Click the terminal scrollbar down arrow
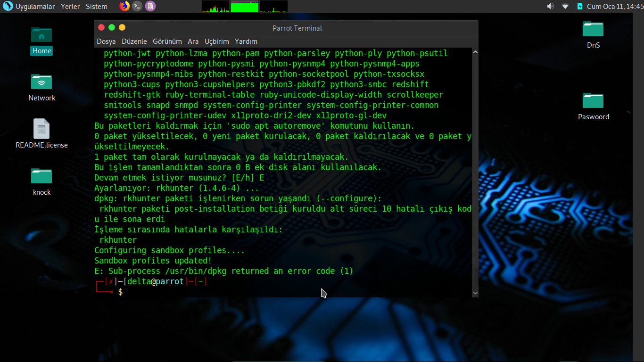 (x=475, y=293)
